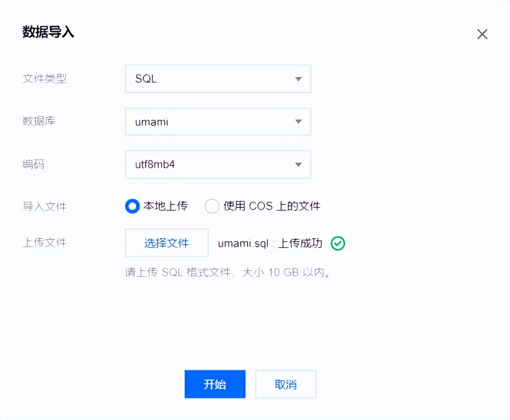
Task: Click the 文件类型 label
Action: [x=44, y=79]
